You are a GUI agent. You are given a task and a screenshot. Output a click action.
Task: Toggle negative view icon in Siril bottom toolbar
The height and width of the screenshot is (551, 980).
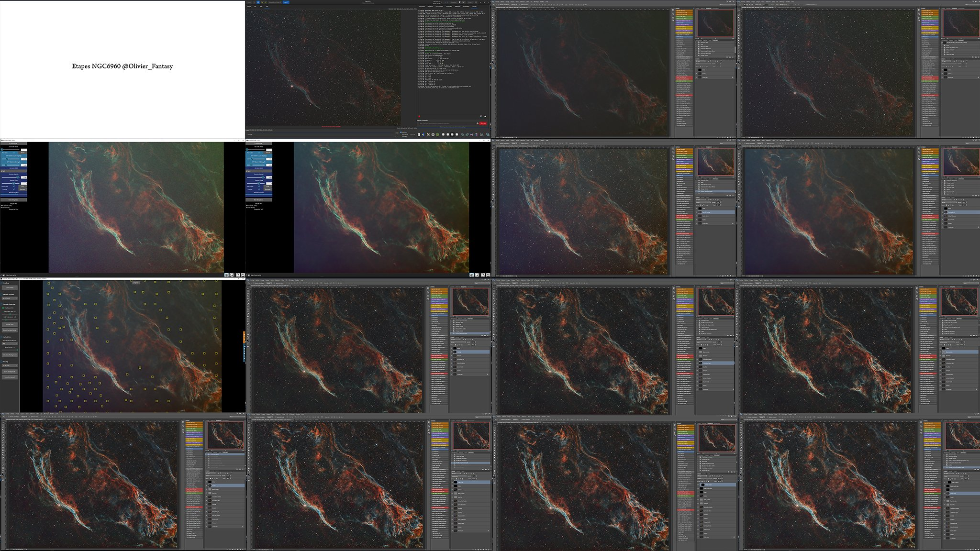pos(419,134)
